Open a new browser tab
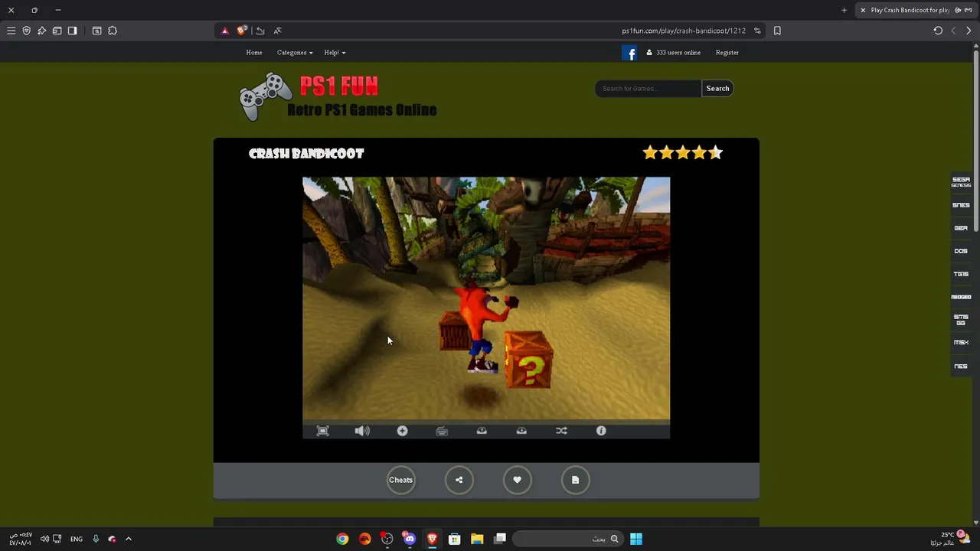 tap(844, 10)
